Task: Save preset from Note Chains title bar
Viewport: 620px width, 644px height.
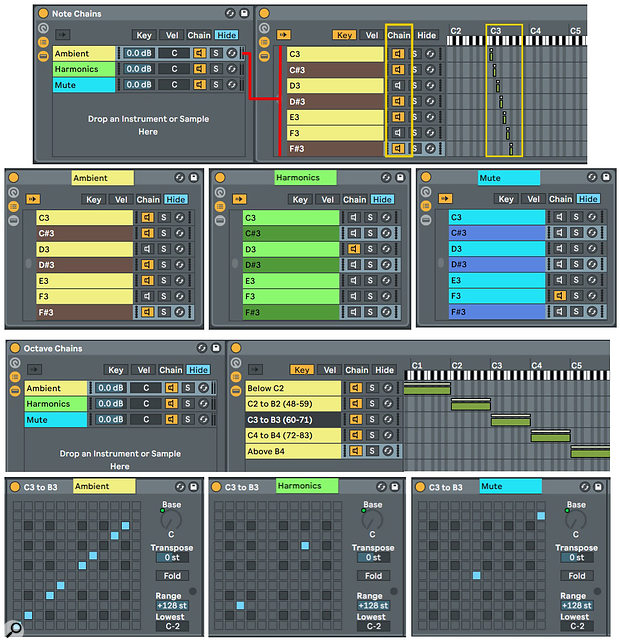Action: [x=244, y=13]
